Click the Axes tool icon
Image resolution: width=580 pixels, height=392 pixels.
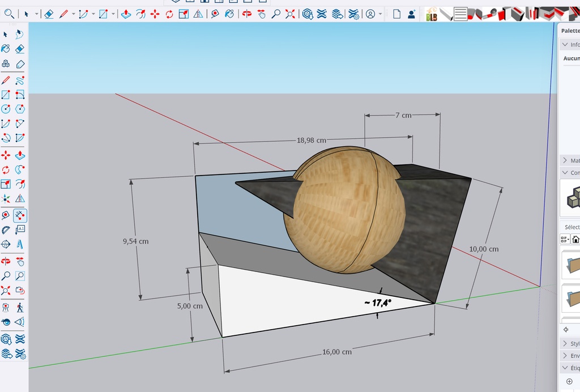coord(6,199)
